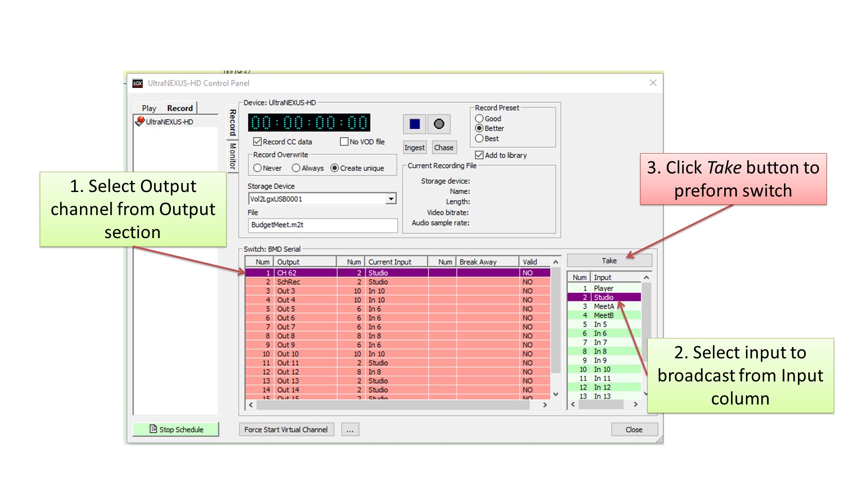The height and width of the screenshot is (488, 868).
Task: Open the vertical Monitor tab
Action: 232,156
